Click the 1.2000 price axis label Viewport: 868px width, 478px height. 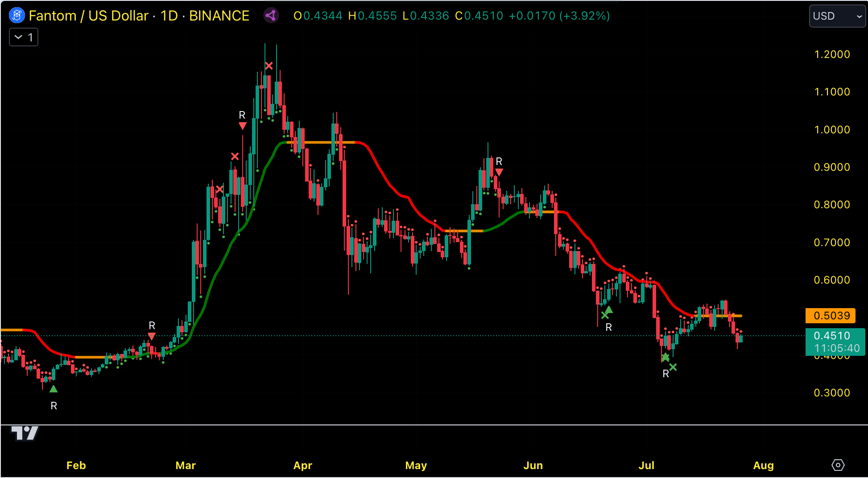coord(832,54)
